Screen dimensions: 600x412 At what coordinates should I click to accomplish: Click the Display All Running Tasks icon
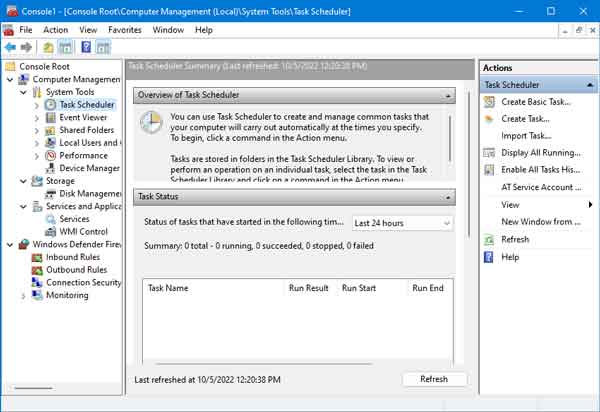click(x=489, y=153)
